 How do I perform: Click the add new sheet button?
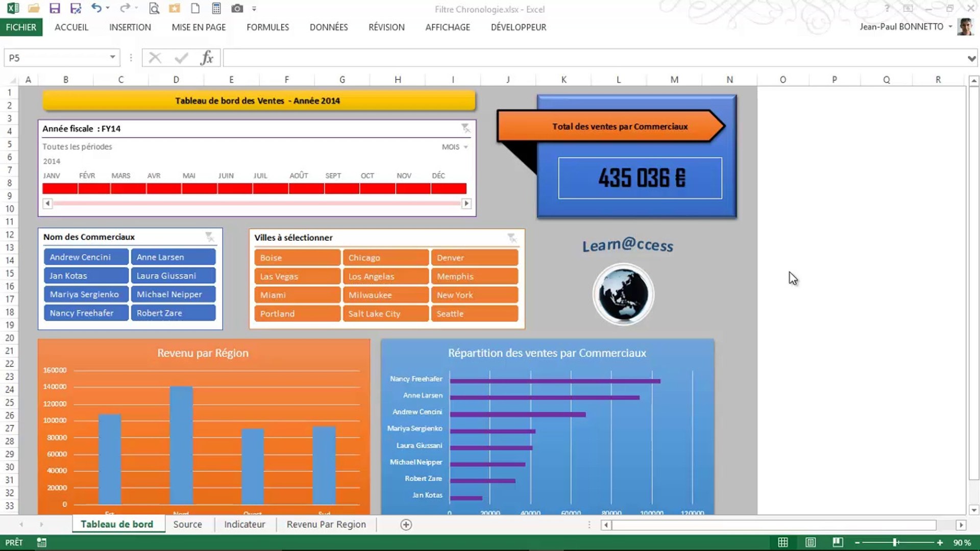coord(406,524)
